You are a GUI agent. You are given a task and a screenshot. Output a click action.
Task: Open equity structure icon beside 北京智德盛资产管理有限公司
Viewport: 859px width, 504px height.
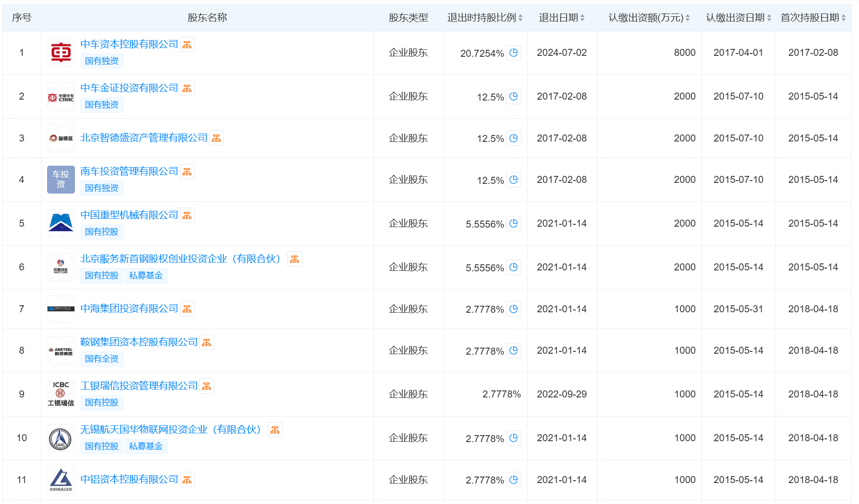pos(216,138)
